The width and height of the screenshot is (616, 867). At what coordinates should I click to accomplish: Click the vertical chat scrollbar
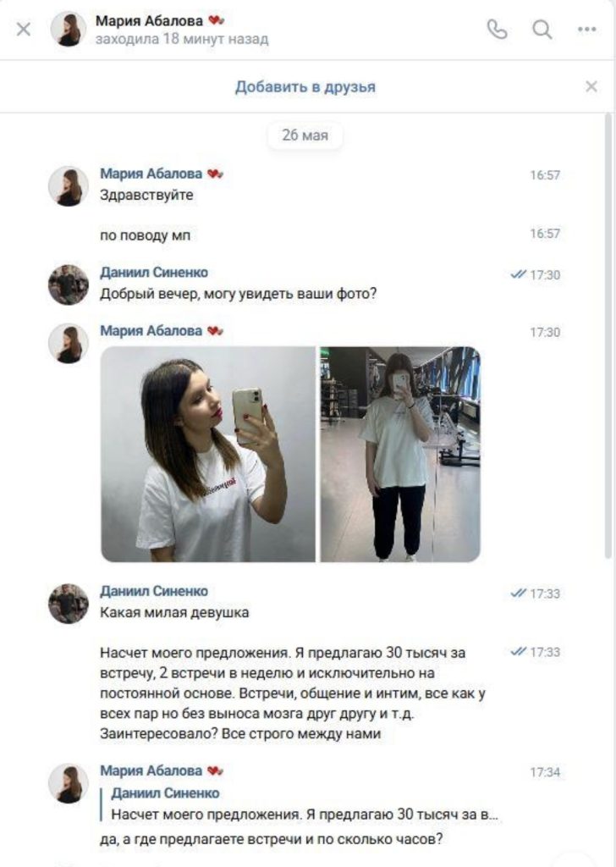[x=609, y=337]
